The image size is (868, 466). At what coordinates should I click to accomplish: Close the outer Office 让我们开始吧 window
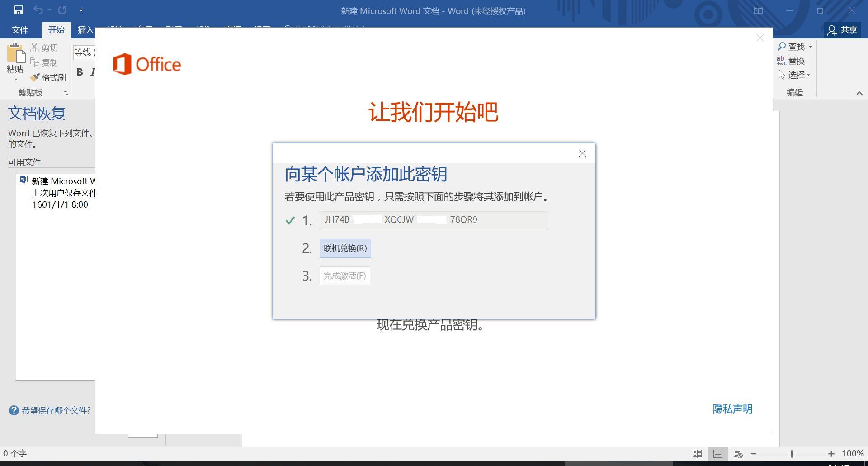760,38
